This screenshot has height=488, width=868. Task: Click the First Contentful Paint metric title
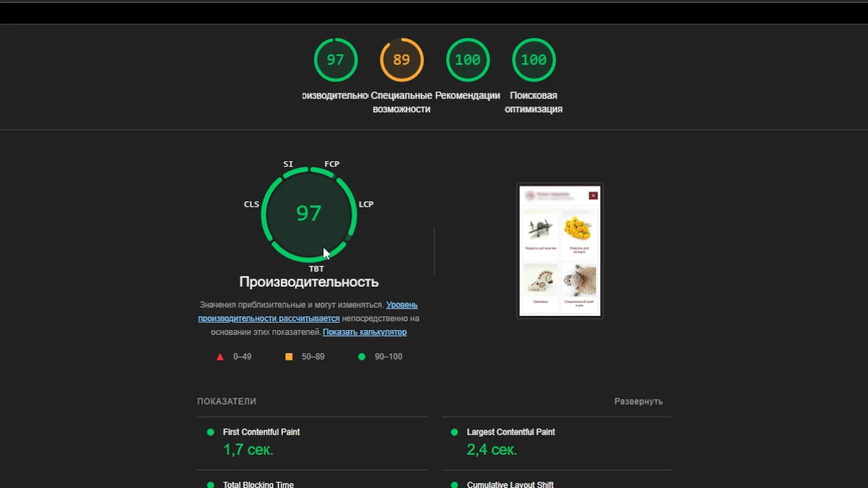click(261, 432)
